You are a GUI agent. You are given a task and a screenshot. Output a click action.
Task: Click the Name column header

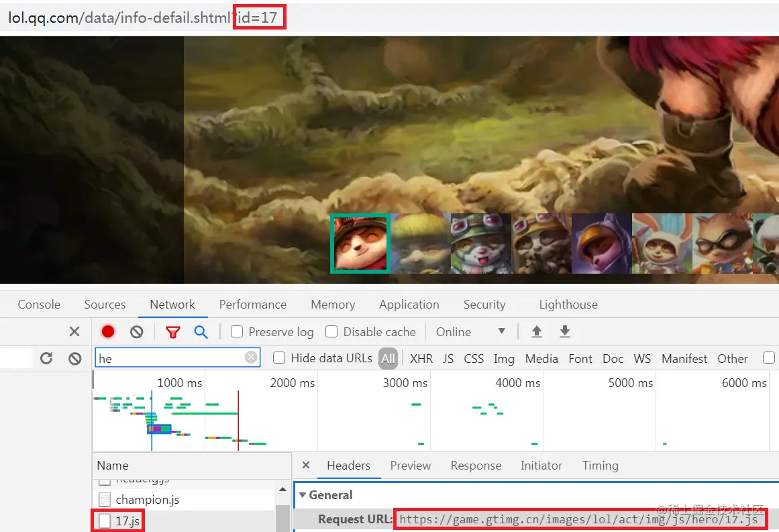[x=192, y=466]
